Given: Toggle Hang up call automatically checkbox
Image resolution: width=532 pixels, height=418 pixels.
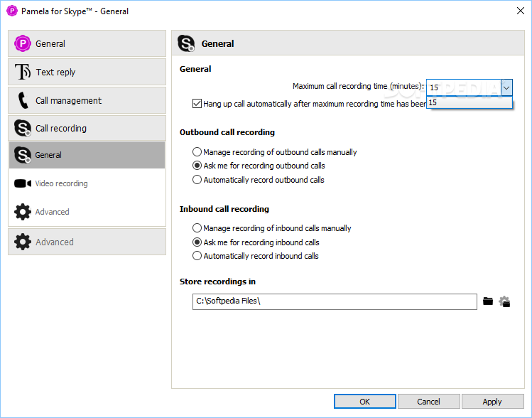Looking at the screenshot, I should pyautogui.click(x=197, y=104).
